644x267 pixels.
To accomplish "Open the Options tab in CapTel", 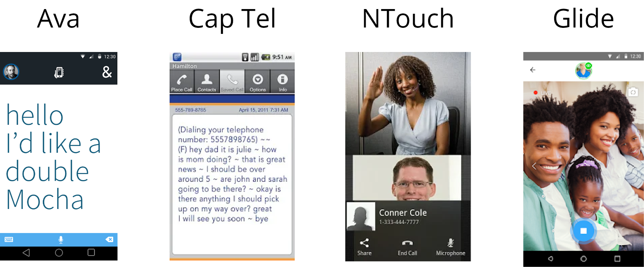I will [x=258, y=82].
